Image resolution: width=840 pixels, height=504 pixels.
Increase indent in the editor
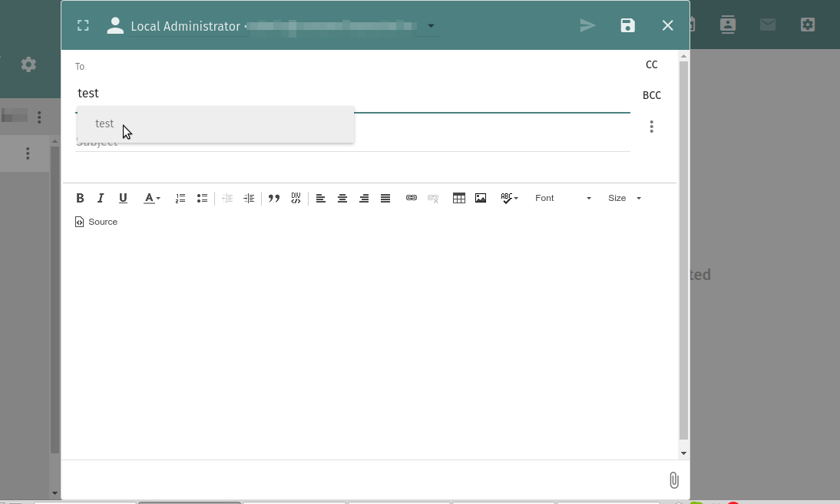tap(249, 199)
